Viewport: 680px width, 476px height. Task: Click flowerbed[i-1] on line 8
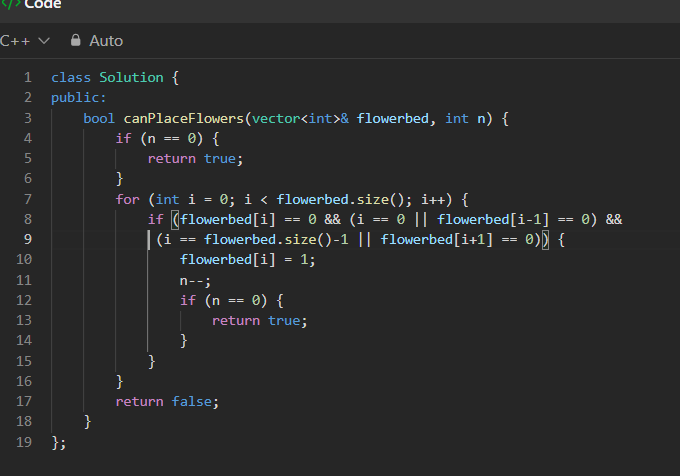click(493, 219)
